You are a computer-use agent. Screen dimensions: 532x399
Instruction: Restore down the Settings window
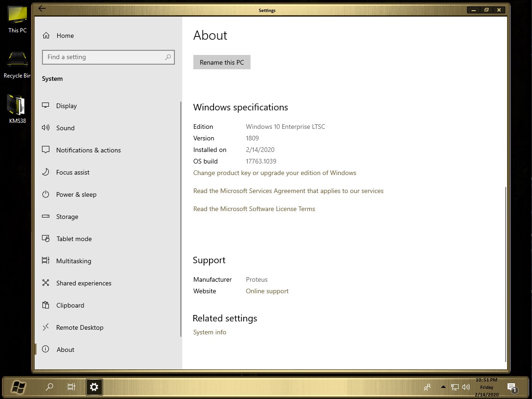pos(486,10)
